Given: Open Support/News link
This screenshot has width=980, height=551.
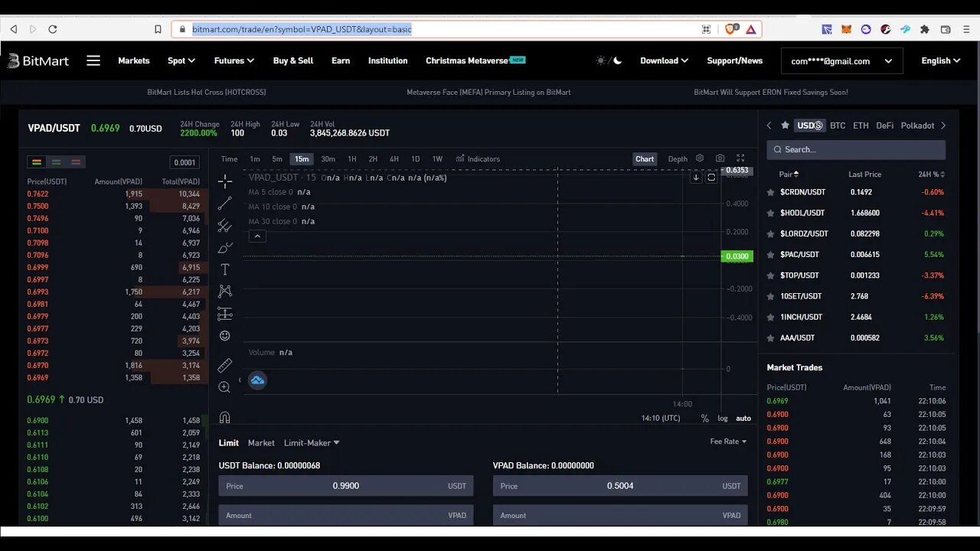Looking at the screenshot, I should point(735,60).
